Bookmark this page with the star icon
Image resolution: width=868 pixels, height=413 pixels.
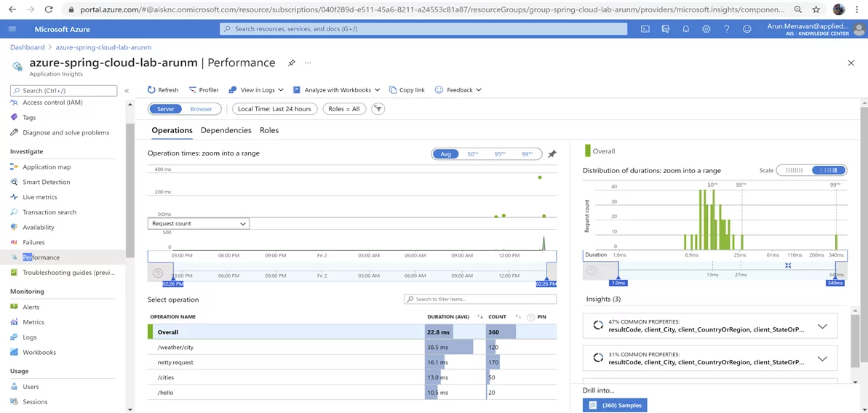(x=816, y=9)
